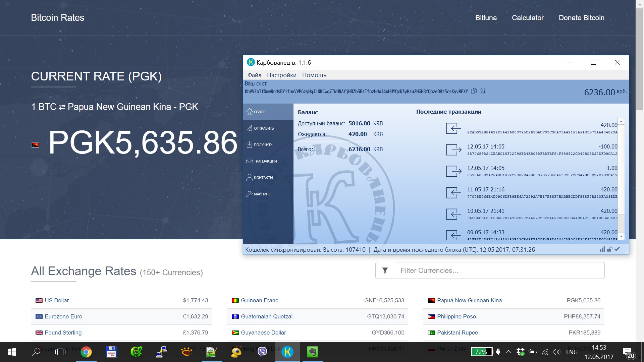The height and width of the screenshot is (362, 644).
Task: Open the Viber app in the taskbar
Action: (x=262, y=352)
